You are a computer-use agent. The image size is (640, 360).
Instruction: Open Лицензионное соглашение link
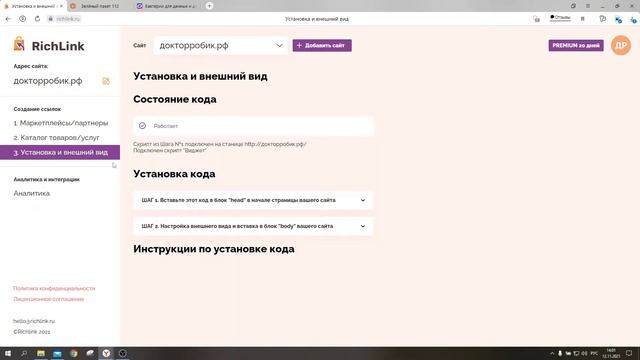click(x=49, y=299)
